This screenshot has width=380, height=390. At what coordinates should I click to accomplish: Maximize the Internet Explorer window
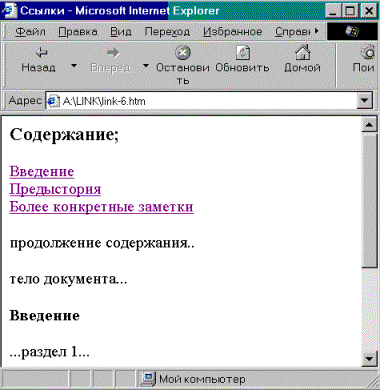[350, 11]
